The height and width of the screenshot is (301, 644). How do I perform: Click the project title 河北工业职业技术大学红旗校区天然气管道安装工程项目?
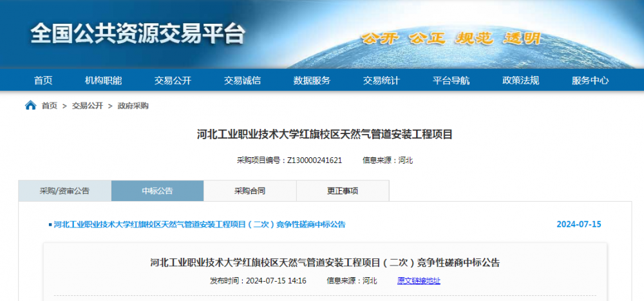325,135
